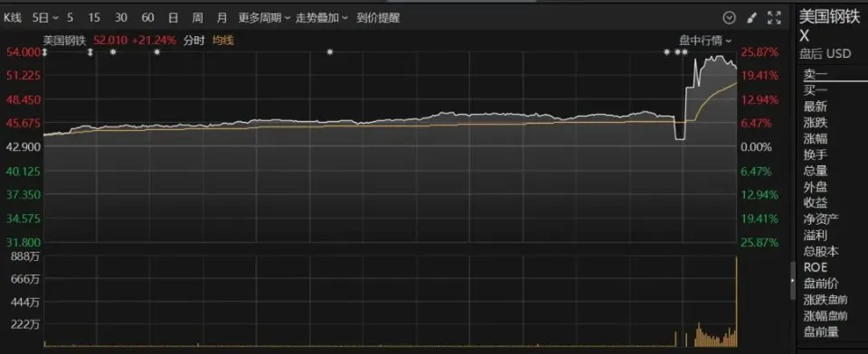Click the circled down-arrow icon above chart
Viewport: 868px width, 354px height.
pyautogui.click(x=730, y=18)
